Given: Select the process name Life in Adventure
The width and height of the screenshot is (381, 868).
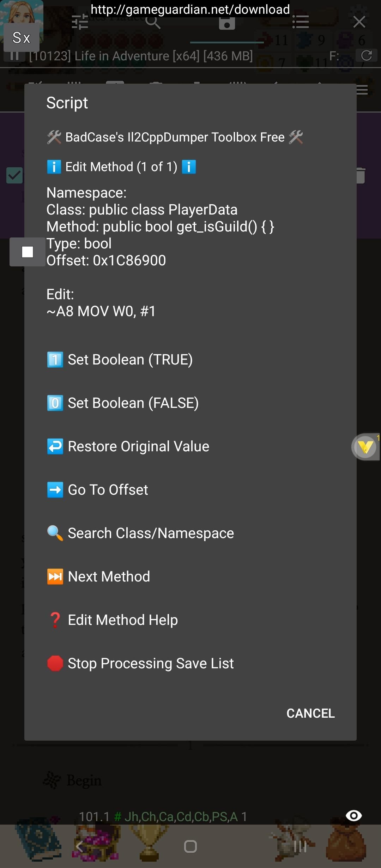Looking at the screenshot, I should (x=141, y=56).
